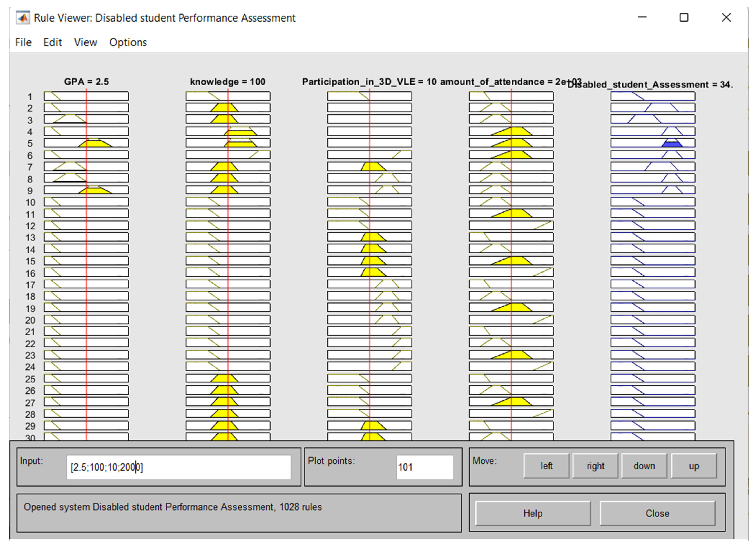Open the Edit menu
Screen dimensions: 756x546
click(52, 42)
